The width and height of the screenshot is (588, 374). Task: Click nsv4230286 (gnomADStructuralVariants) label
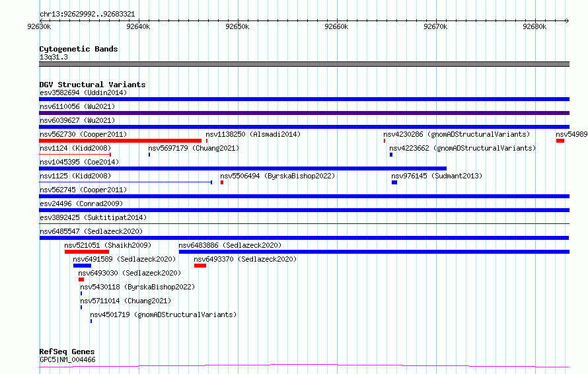click(x=457, y=134)
